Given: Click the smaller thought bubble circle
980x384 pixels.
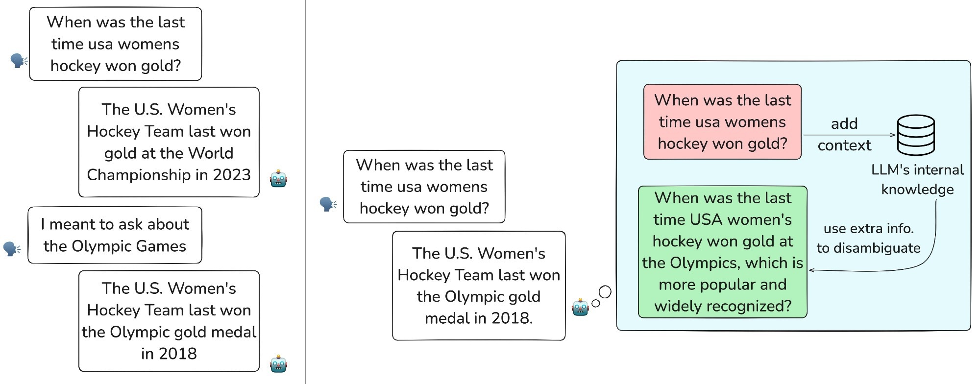Looking at the screenshot, I should pos(596,303).
